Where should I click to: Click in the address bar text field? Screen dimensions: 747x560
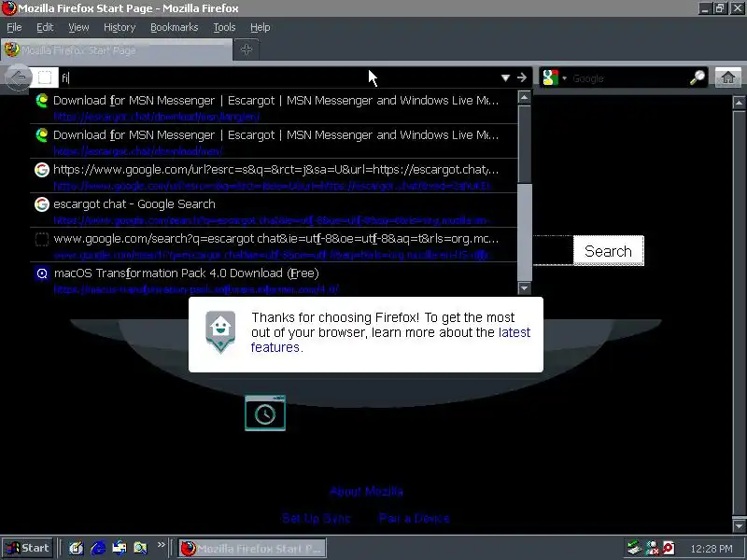(x=276, y=77)
